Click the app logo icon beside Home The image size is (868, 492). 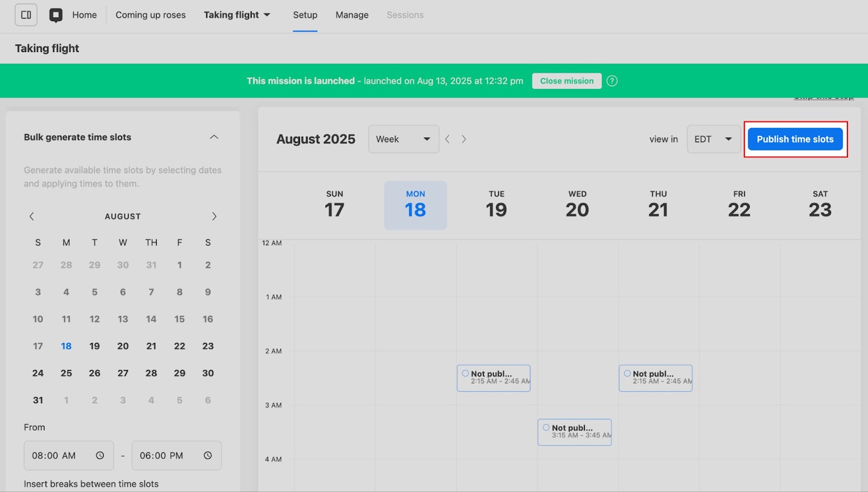tap(56, 15)
